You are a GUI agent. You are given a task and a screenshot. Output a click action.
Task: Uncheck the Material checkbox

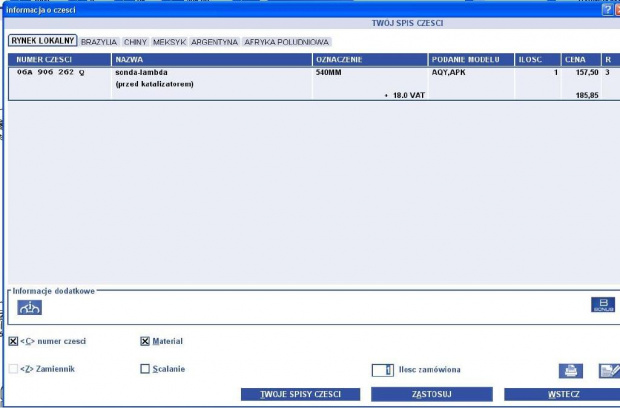click(x=145, y=341)
